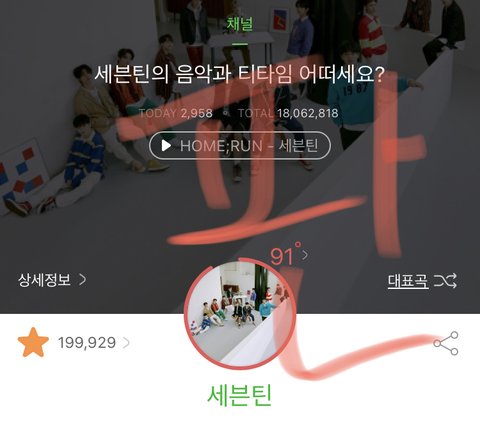Open the 대표곡 link

pyautogui.click(x=408, y=281)
